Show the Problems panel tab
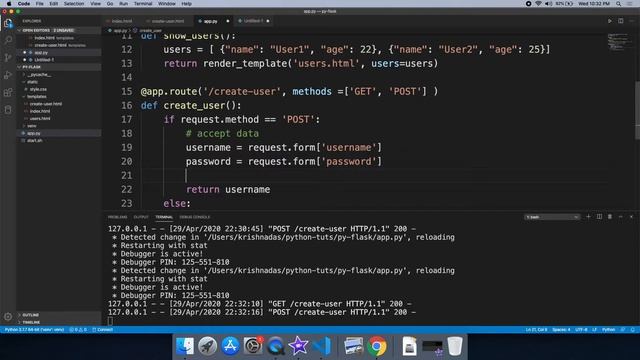The height and width of the screenshot is (360, 640). [118, 217]
